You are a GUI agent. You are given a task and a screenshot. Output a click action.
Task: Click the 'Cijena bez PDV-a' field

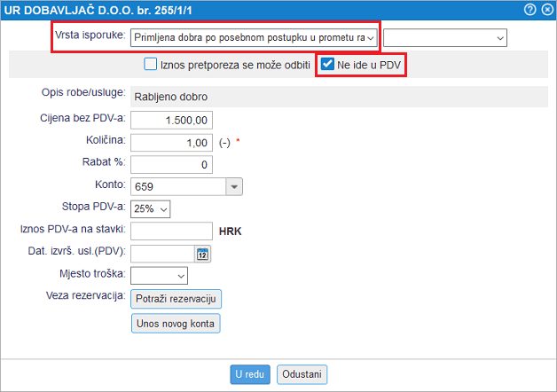click(x=171, y=120)
